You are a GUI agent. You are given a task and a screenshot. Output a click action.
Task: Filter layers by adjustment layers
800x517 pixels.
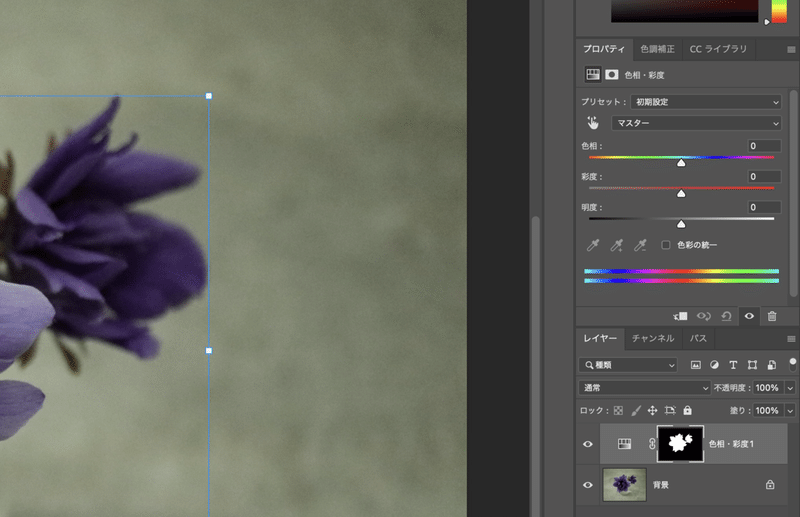point(714,365)
